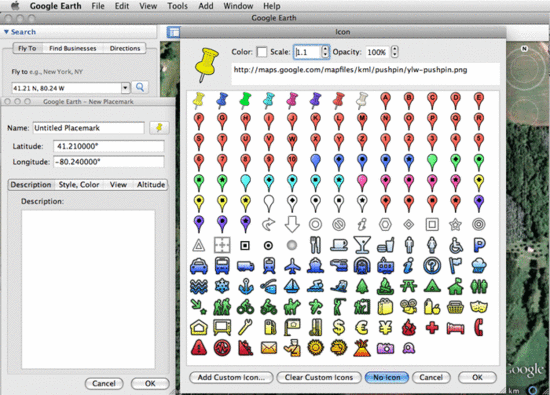
Task: Pick the sailboat icon
Action: coord(292,287)
